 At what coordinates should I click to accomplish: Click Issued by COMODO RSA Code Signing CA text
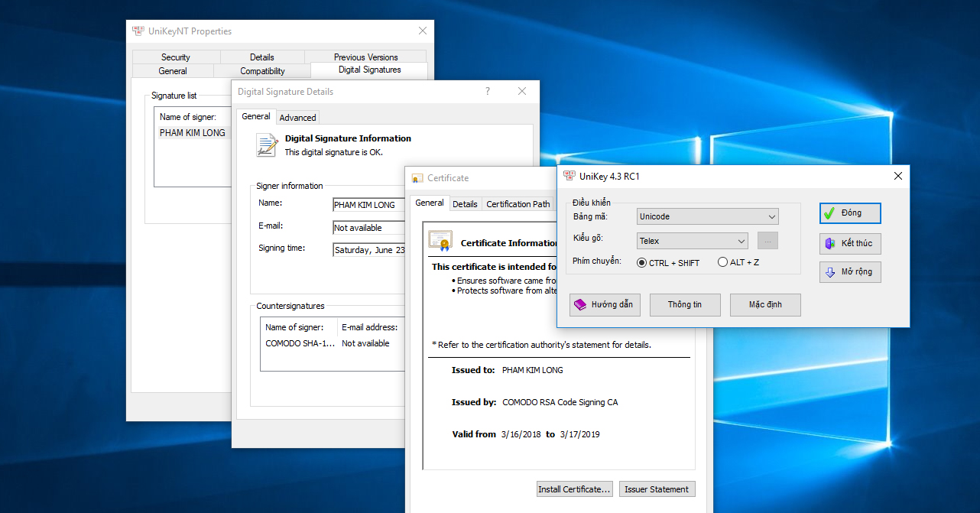560,402
